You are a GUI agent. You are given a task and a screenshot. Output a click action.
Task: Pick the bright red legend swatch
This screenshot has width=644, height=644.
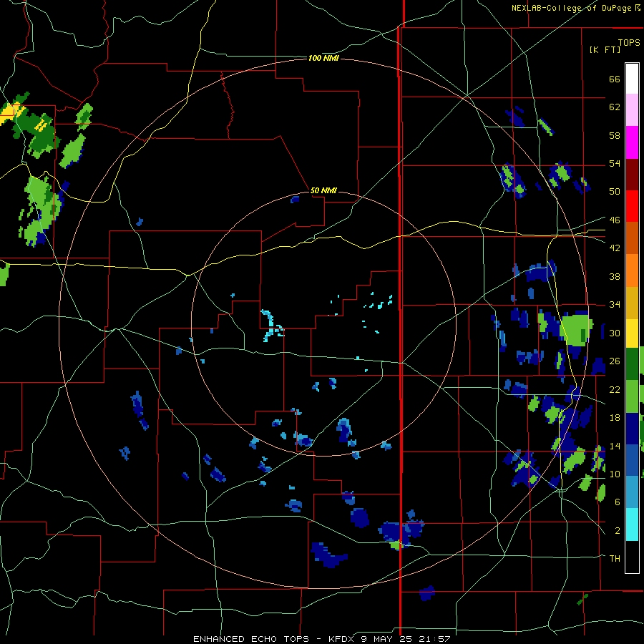(x=632, y=206)
